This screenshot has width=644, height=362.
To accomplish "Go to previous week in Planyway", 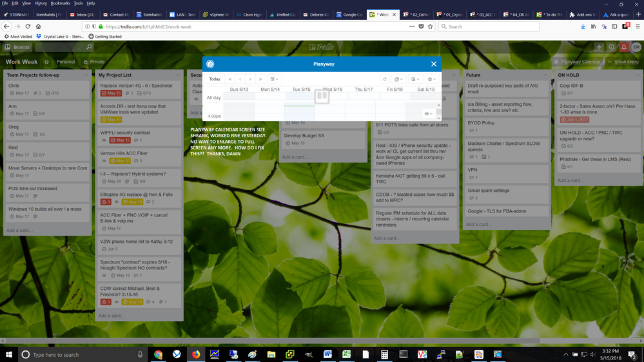I will point(240,79).
